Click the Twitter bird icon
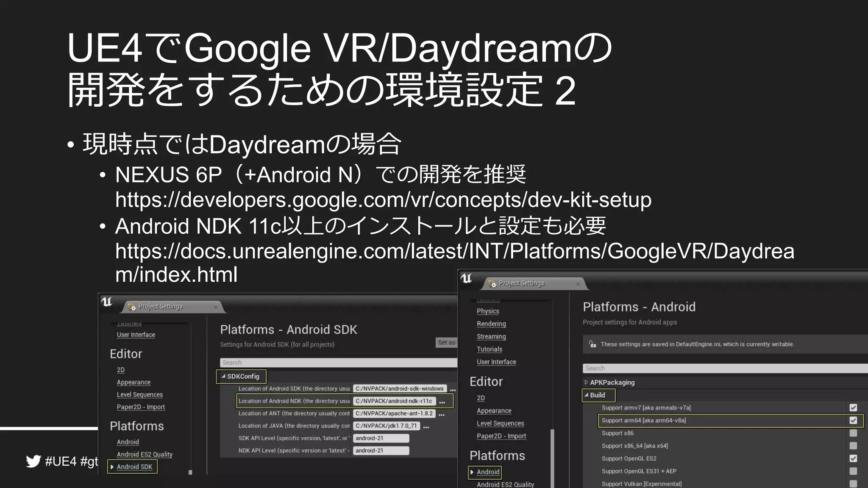This screenshot has width=868, height=488. pos(33,461)
